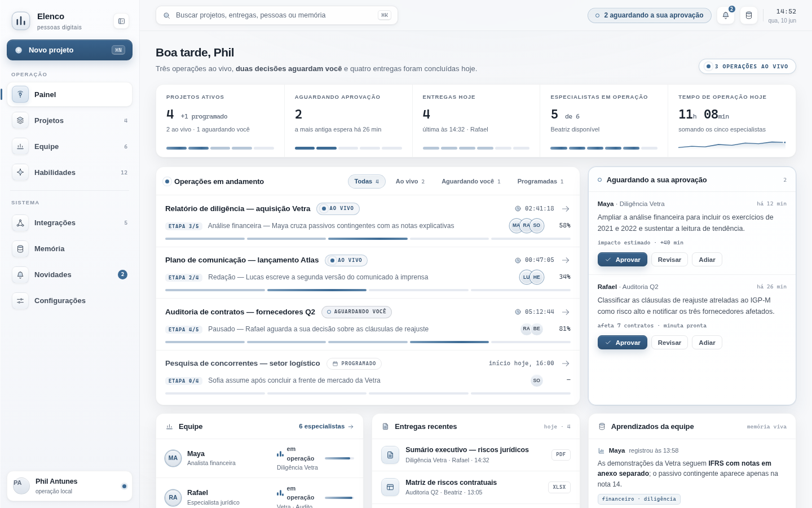Image resolution: width=812 pixels, height=508 pixels.
Task: Open the notifications bell icon
Action: click(726, 15)
